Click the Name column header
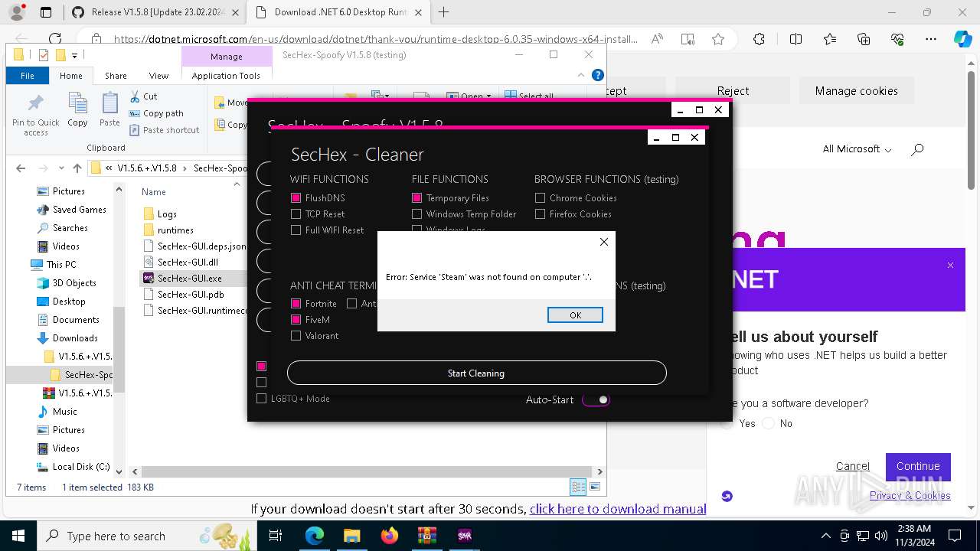This screenshot has height=551, width=980. pyautogui.click(x=154, y=192)
